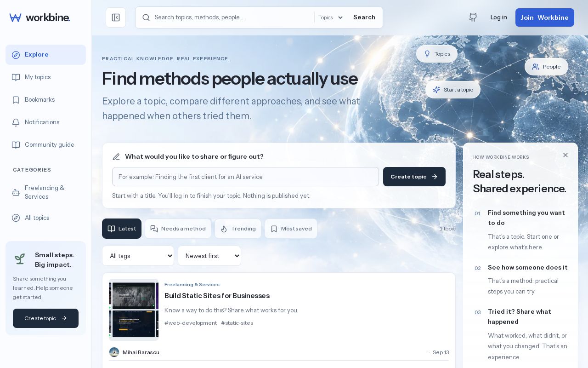Click Create topic in sidebar card
The height and width of the screenshot is (368, 588).
coord(45,318)
